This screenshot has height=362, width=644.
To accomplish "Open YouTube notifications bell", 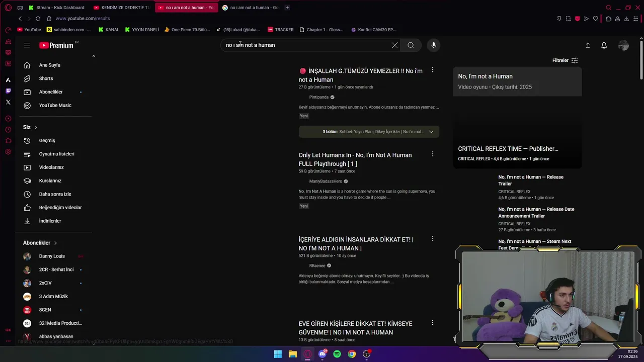I will (x=604, y=45).
